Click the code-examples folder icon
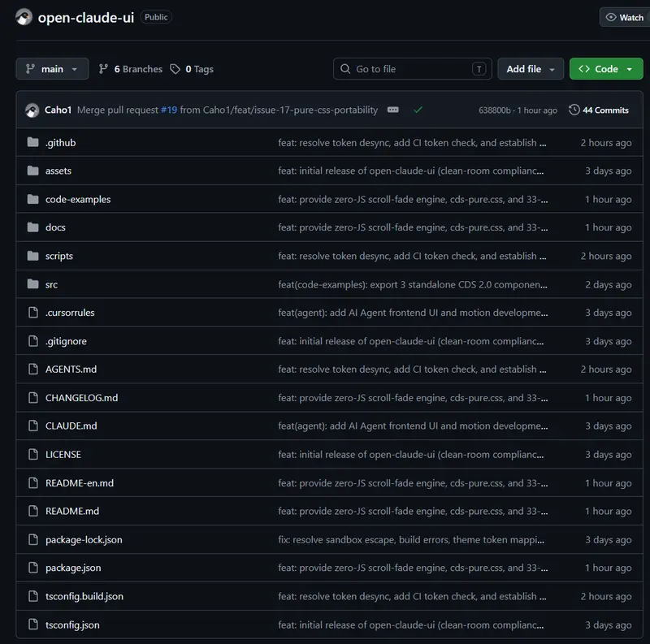Image resolution: width=650 pixels, height=644 pixels. click(32, 199)
